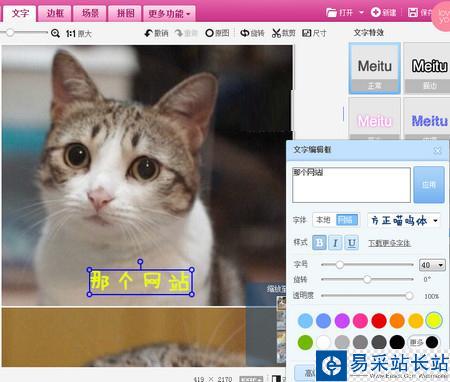Switch font source to 本地

click(323, 220)
